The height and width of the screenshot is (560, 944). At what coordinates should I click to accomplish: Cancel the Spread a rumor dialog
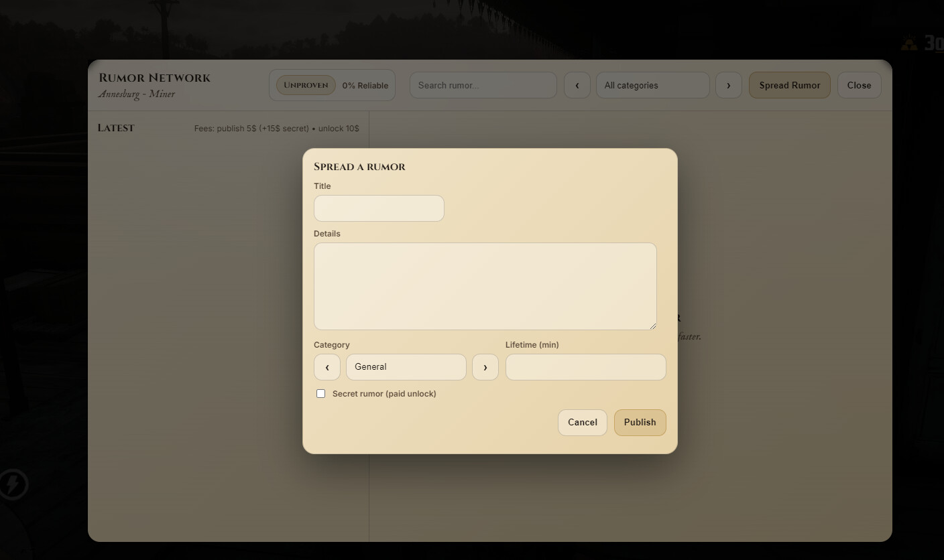[x=583, y=423]
